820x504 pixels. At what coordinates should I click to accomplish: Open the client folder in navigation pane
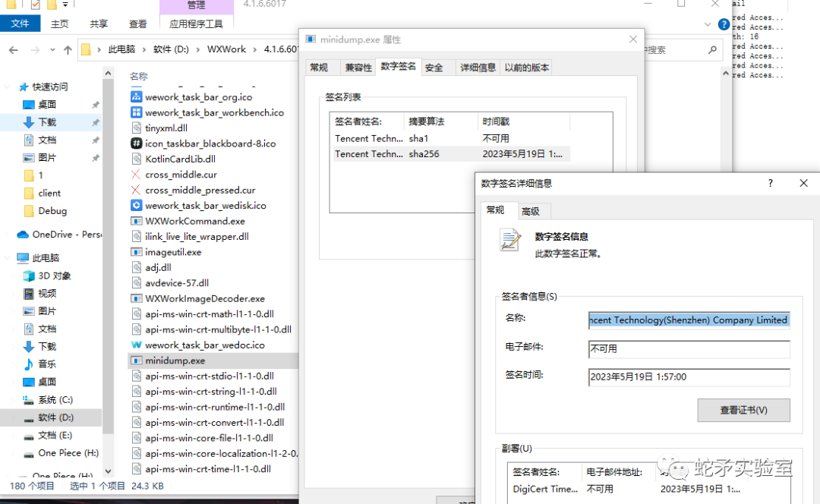49,194
